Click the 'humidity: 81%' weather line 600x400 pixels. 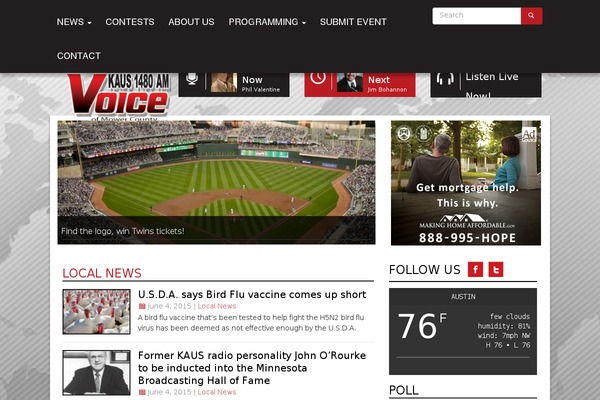click(x=504, y=326)
